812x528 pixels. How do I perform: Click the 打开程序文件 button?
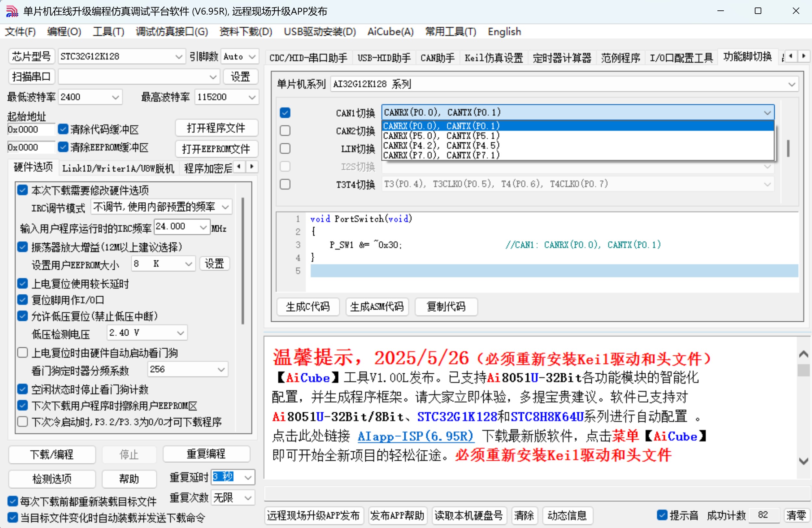pos(216,128)
